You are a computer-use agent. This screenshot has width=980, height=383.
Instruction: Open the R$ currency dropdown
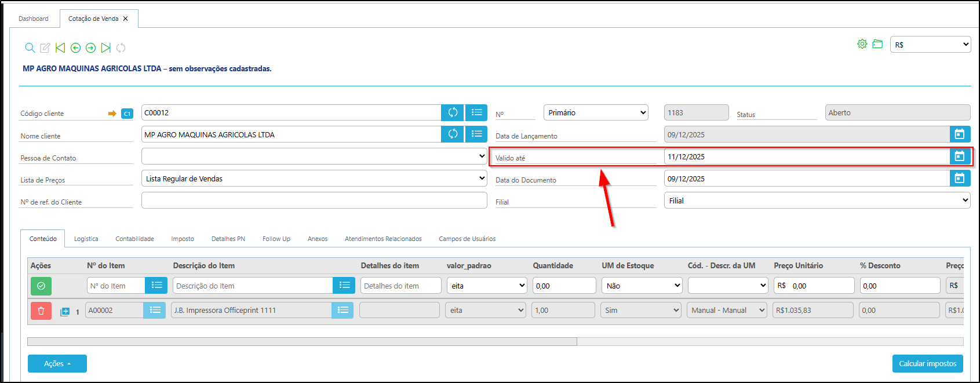(x=930, y=45)
